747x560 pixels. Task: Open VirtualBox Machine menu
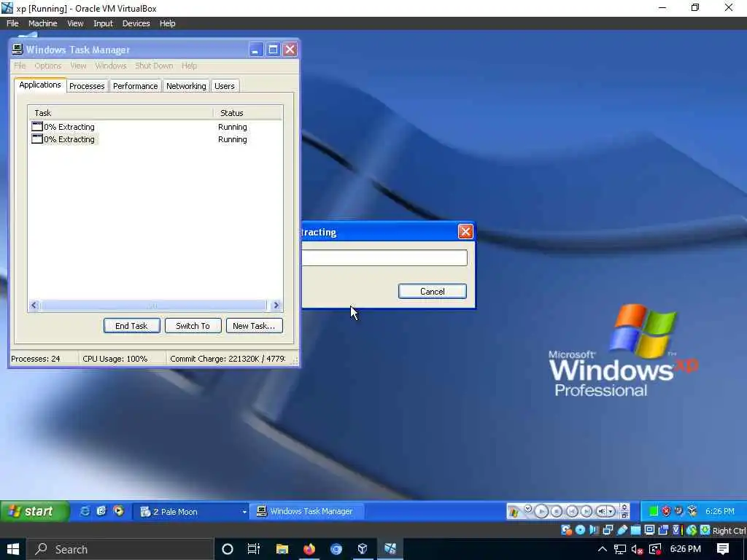tap(42, 23)
